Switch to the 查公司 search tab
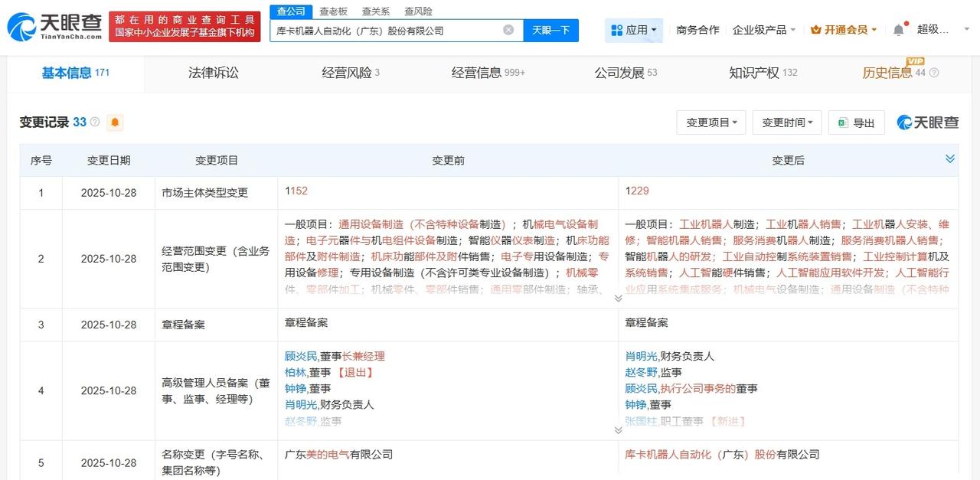Viewport: 980px width, 480px height. click(x=291, y=11)
